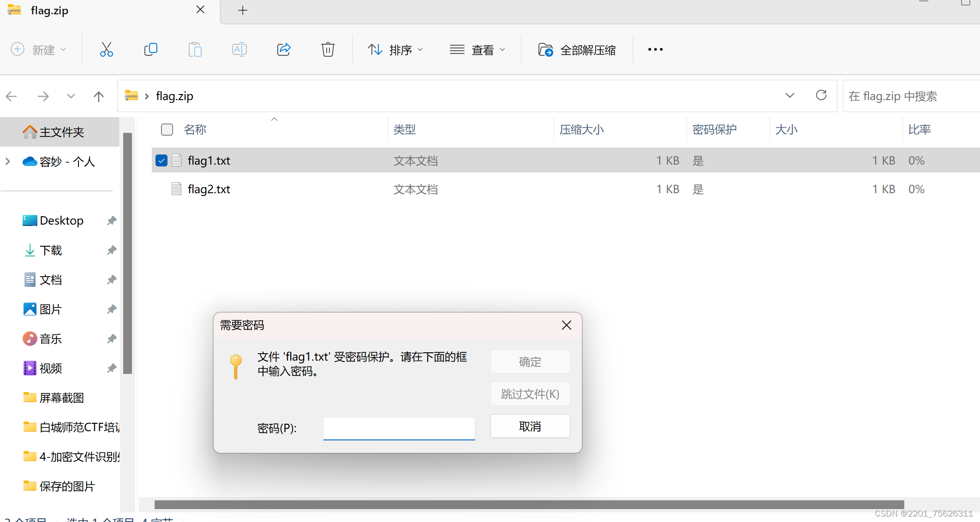
Task: Click the Cancel button in password dialog
Action: pyautogui.click(x=530, y=426)
